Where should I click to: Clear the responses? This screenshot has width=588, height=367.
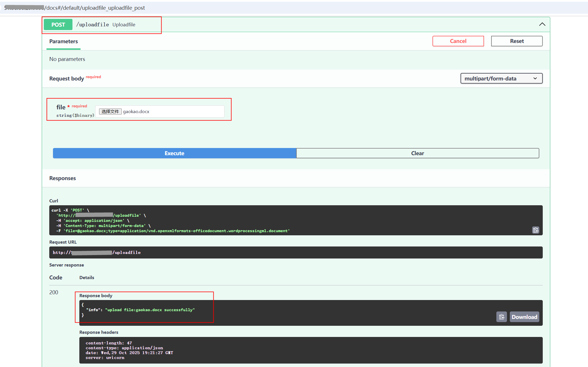(418, 153)
